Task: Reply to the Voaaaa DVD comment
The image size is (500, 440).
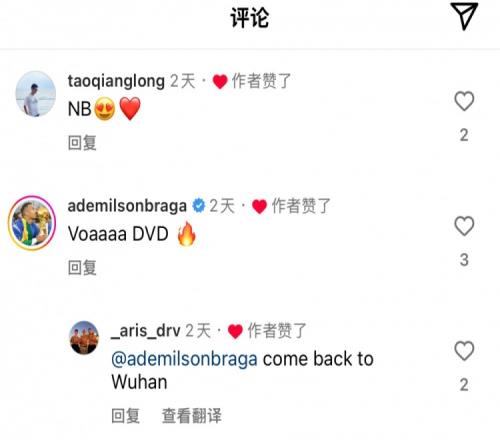Action: click(82, 268)
